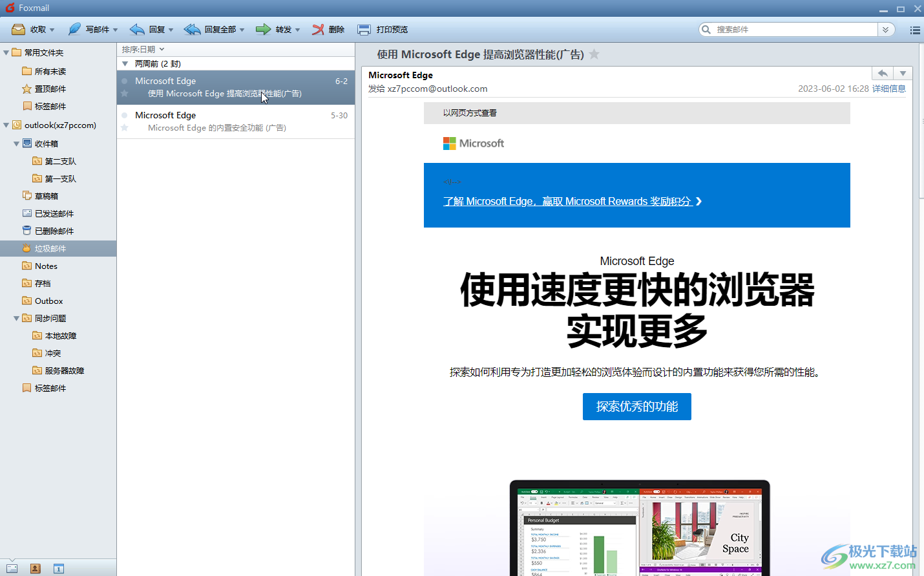Viewport: 924px width, 576px height.
Task: Select the 存档 folder
Action: (x=43, y=283)
